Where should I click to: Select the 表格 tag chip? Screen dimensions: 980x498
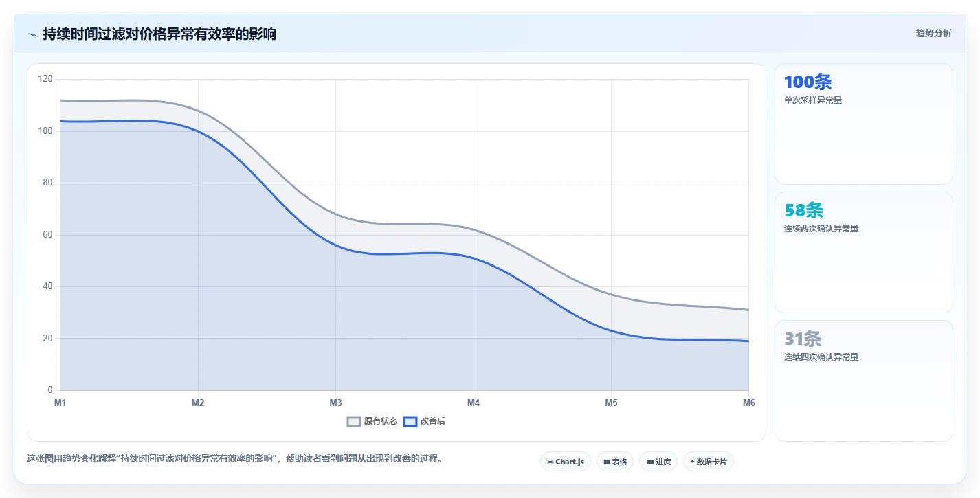pos(615,462)
